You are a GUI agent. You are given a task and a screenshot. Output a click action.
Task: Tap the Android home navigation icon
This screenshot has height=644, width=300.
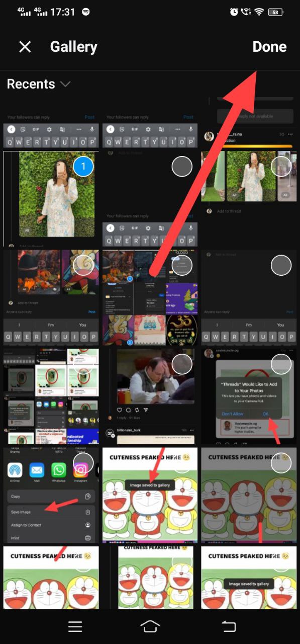(x=150, y=626)
